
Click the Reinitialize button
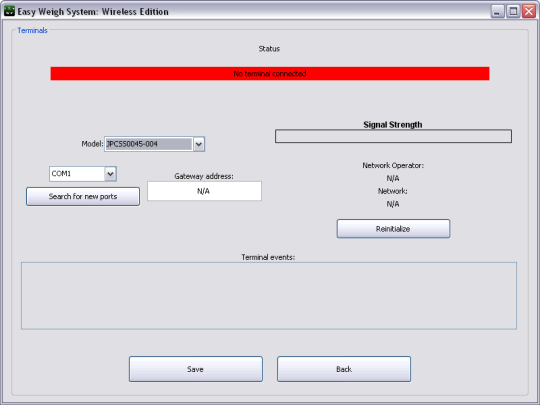393,229
